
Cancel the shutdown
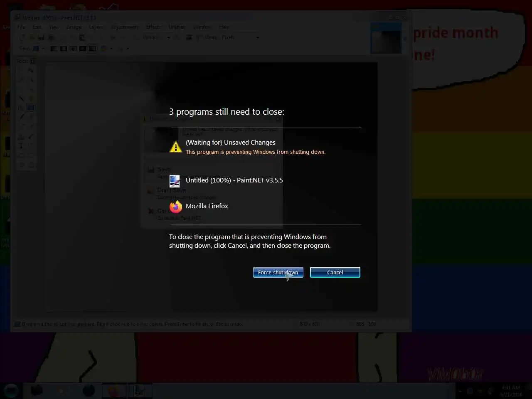(335, 272)
